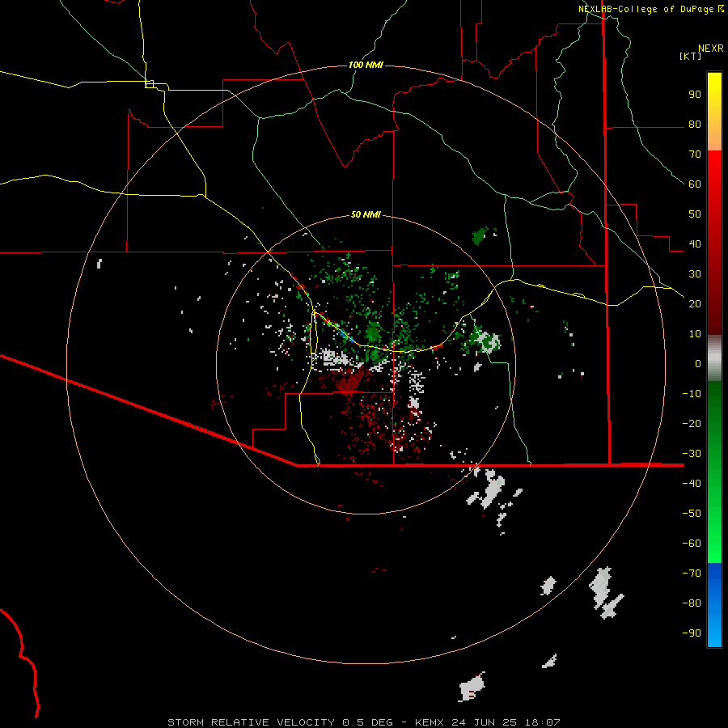
Task: Click the positive "60" scale value
Action: point(695,184)
